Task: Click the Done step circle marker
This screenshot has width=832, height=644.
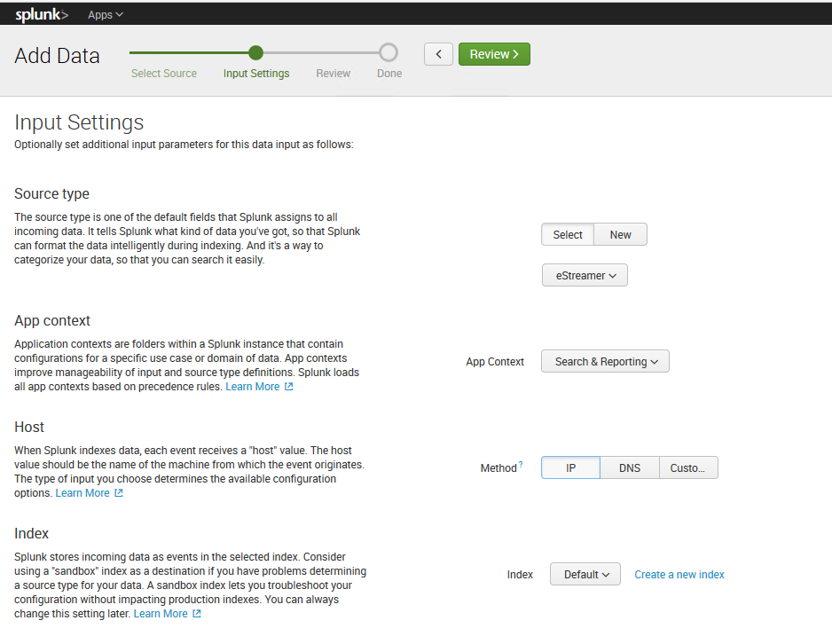Action: point(389,52)
